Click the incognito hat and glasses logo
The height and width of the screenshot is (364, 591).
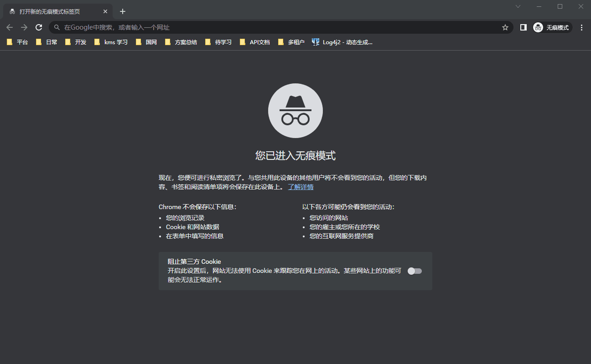coord(295,111)
